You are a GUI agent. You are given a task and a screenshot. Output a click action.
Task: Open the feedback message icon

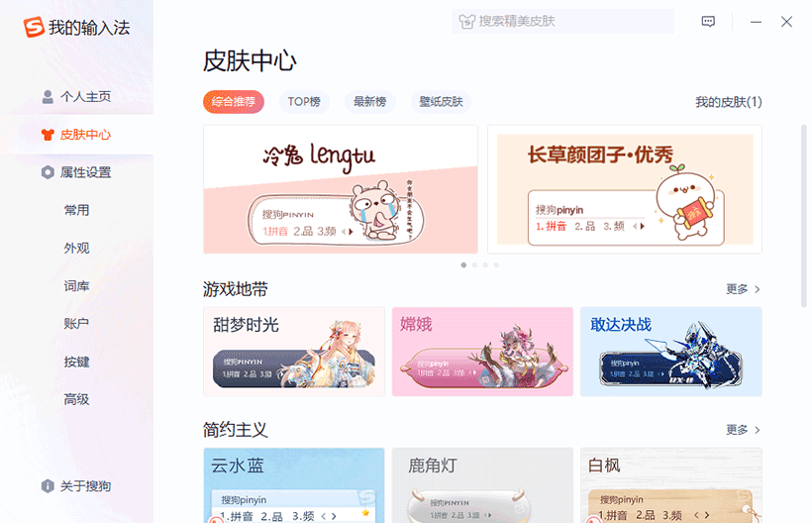tap(708, 21)
